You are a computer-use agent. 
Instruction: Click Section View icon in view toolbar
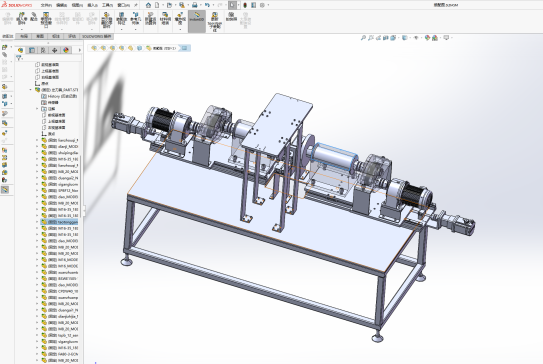(x=386, y=38)
